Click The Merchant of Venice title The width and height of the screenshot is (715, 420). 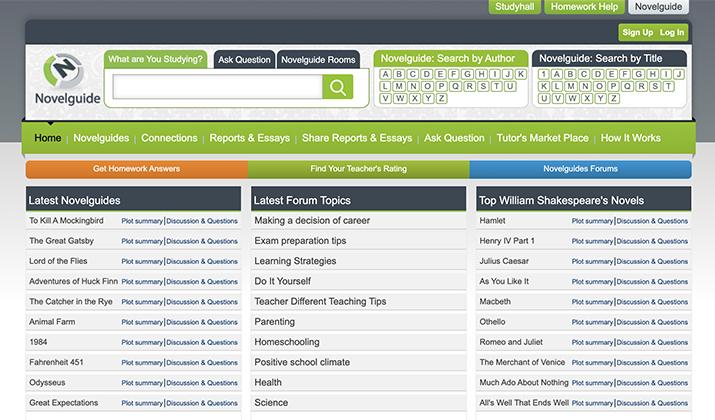522,362
